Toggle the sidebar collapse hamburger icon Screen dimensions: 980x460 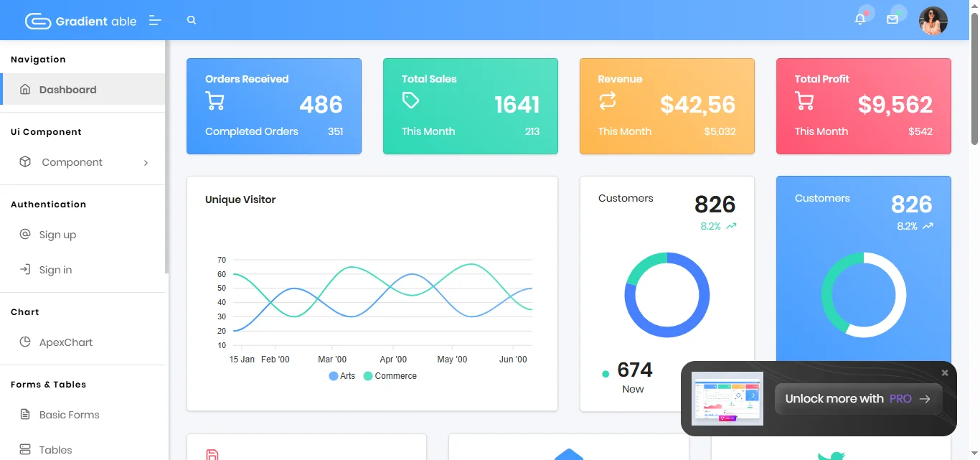pyautogui.click(x=155, y=21)
